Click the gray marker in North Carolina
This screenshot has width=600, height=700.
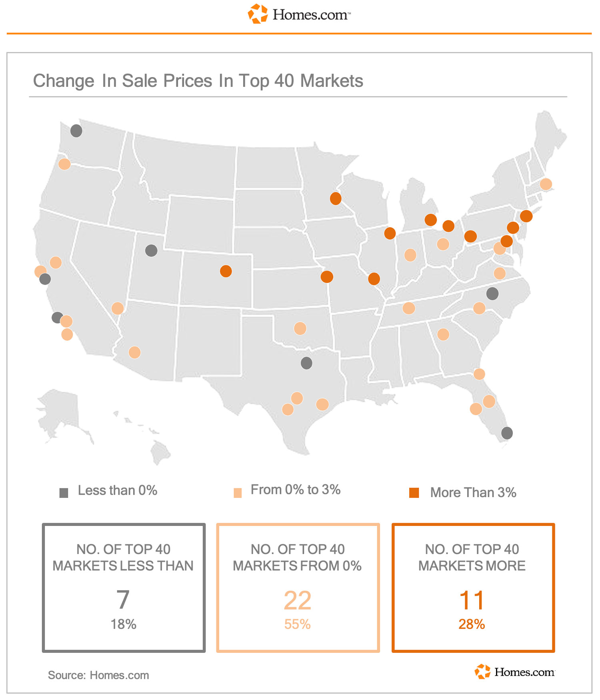pos(492,293)
